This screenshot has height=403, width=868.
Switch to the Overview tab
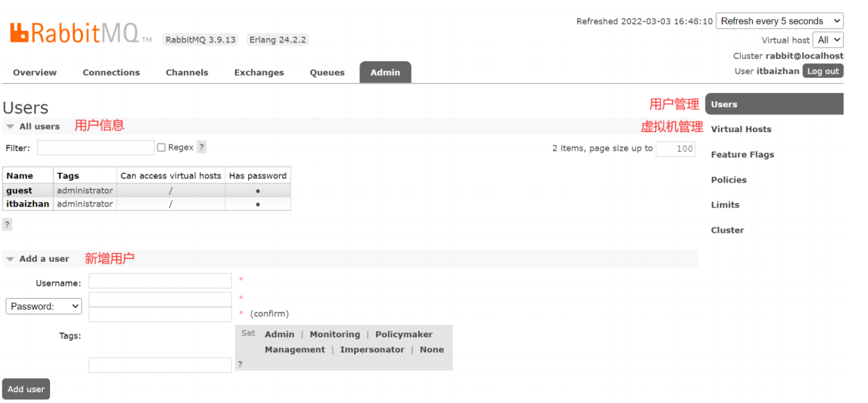tap(35, 73)
